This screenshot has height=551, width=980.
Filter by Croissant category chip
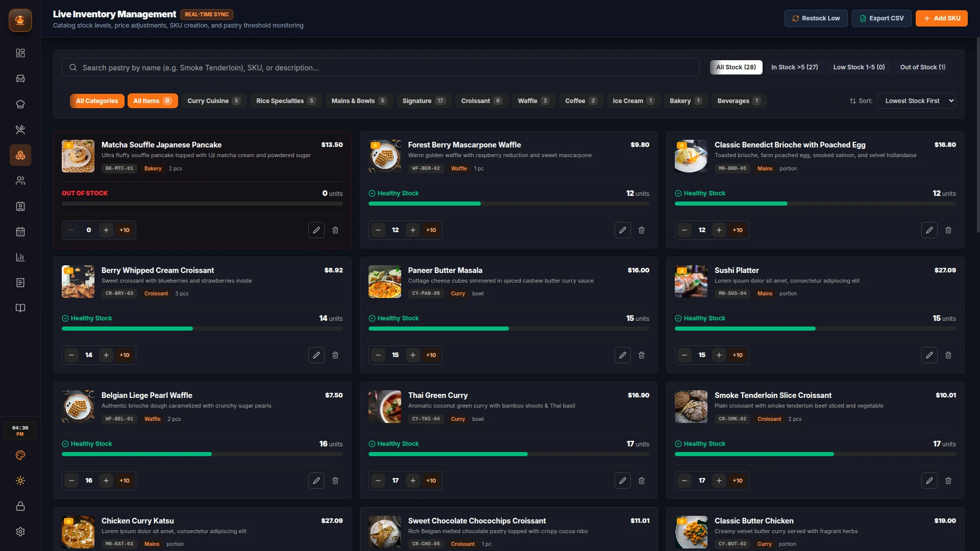[x=481, y=101]
